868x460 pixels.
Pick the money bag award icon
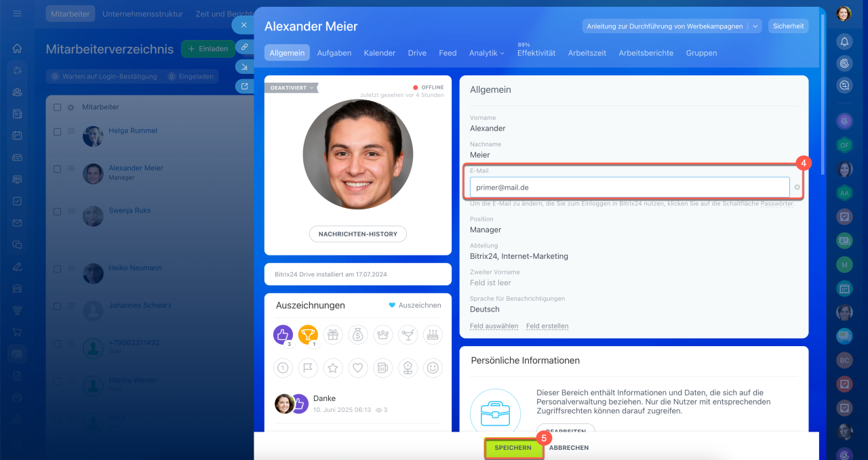[x=357, y=334]
